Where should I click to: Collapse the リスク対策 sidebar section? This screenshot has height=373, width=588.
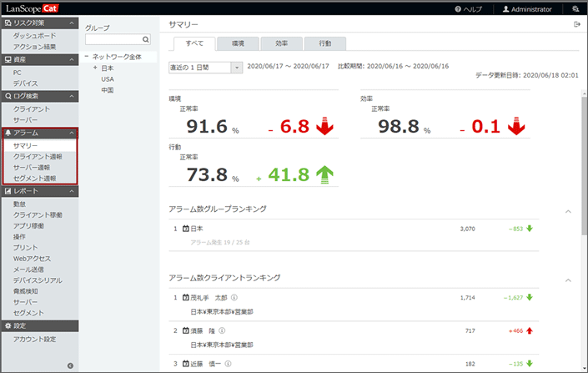[x=72, y=23]
